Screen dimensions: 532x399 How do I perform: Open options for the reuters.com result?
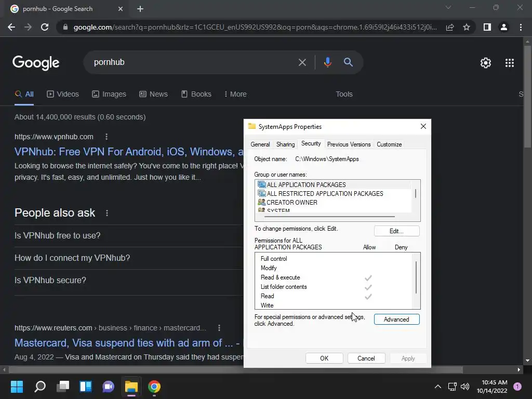219,328
